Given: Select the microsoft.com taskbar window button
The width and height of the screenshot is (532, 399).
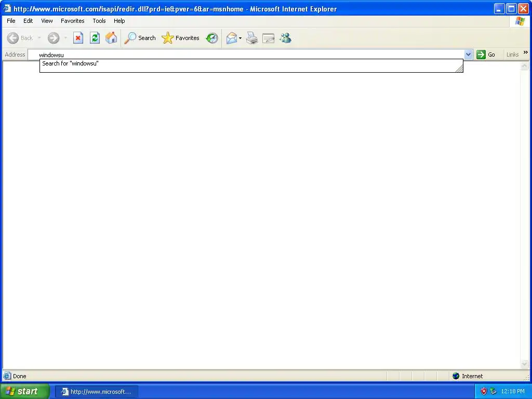Looking at the screenshot, I should coord(97,392).
